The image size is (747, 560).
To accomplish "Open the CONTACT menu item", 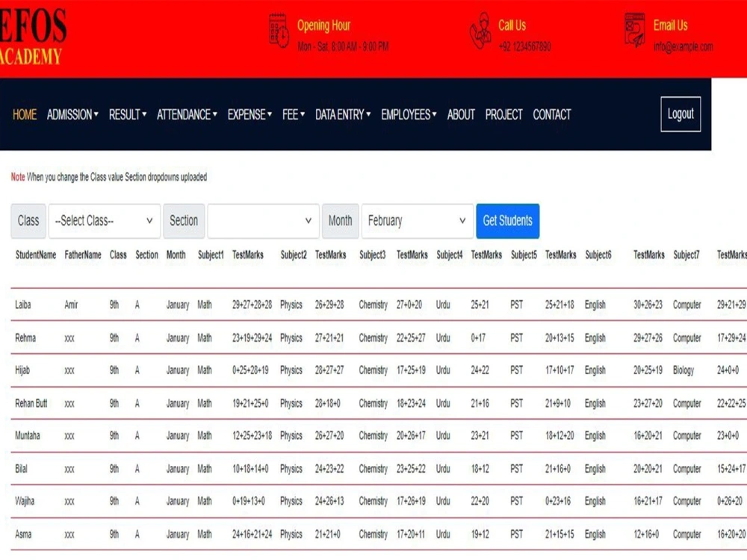I will (x=552, y=115).
